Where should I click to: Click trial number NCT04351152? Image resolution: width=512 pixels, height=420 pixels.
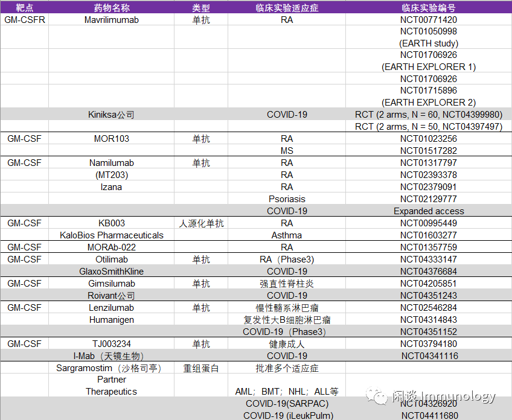[x=428, y=331]
